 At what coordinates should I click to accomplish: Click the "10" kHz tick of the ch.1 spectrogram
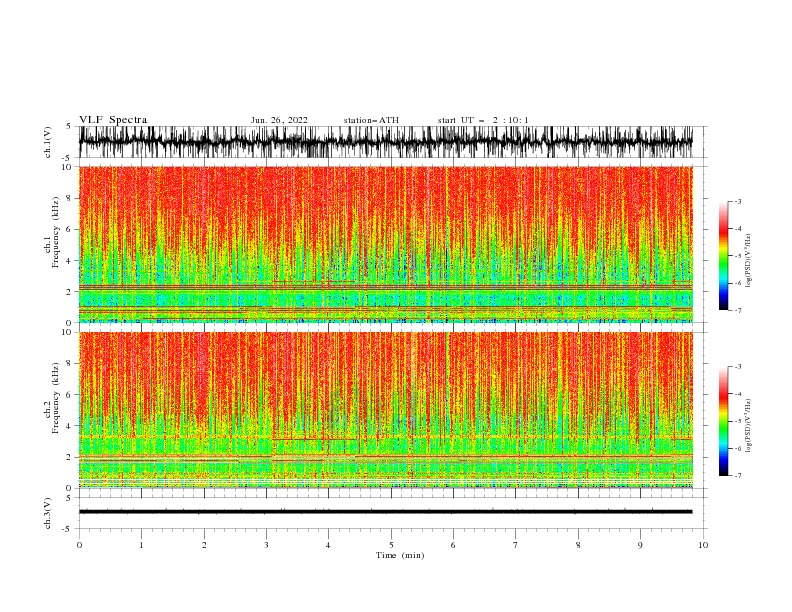[x=66, y=167]
